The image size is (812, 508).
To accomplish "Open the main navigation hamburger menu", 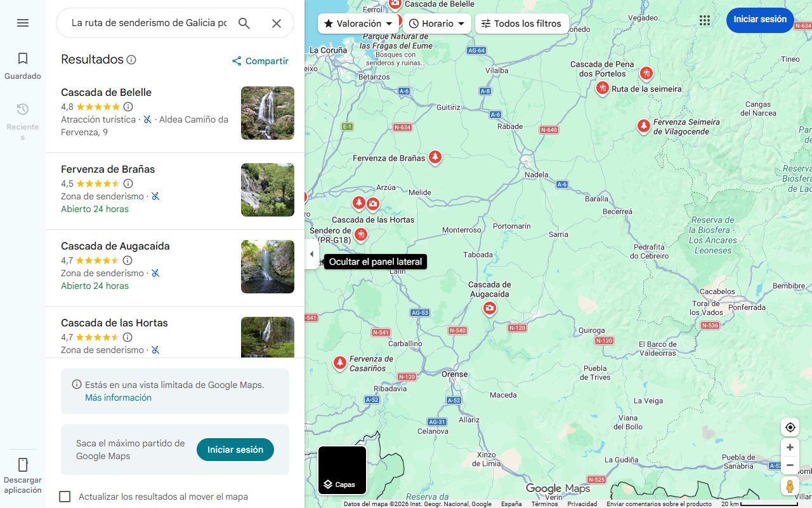I will click(23, 23).
